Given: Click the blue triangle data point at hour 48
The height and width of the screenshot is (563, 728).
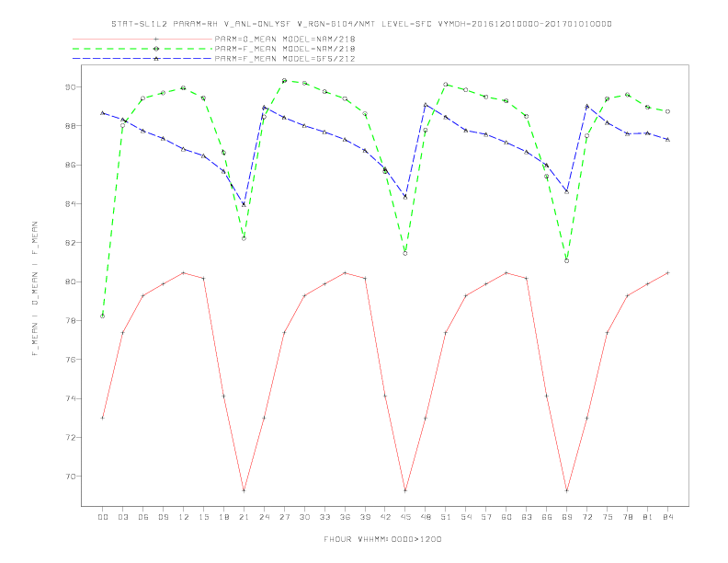Looking at the screenshot, I should tap(426, 105).
